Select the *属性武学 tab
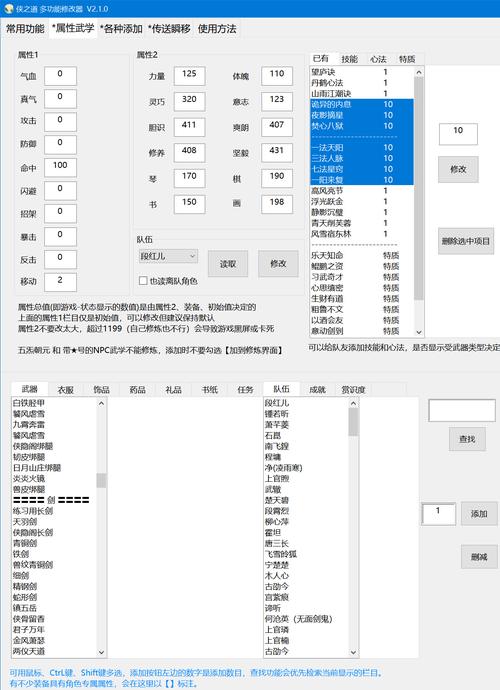The height and width of the screenshot is (690, 500). [x=73, y=29]
